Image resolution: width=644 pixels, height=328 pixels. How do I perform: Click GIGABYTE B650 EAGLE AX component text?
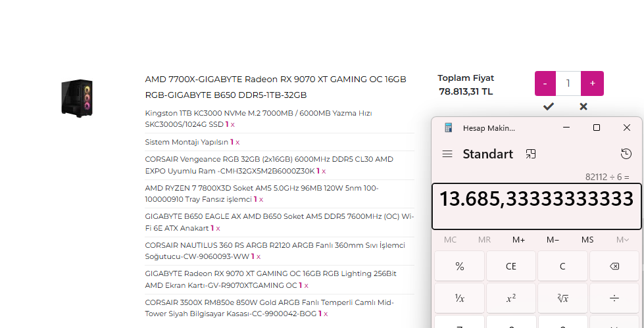pyautogui.click(x=280, y=222)
